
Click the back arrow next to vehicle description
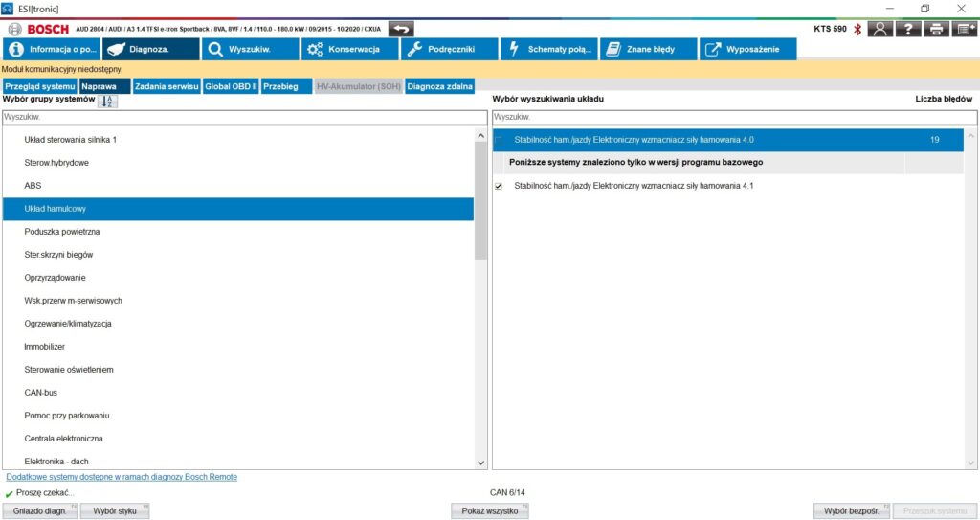click(401, 29)
